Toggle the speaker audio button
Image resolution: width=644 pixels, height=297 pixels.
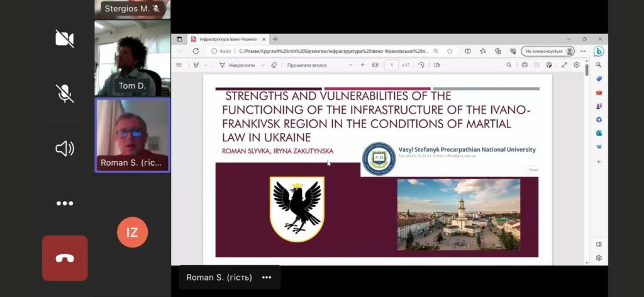64,148
